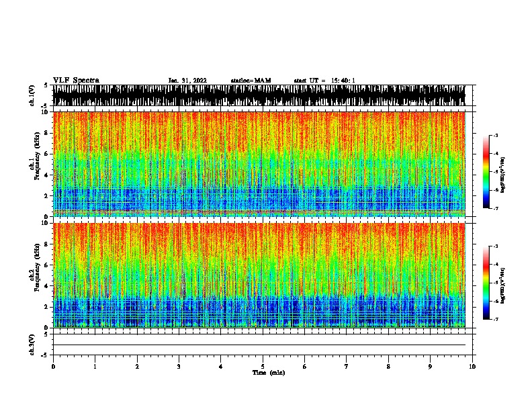Click the "Time (min)" axis title

click(269, 373)
